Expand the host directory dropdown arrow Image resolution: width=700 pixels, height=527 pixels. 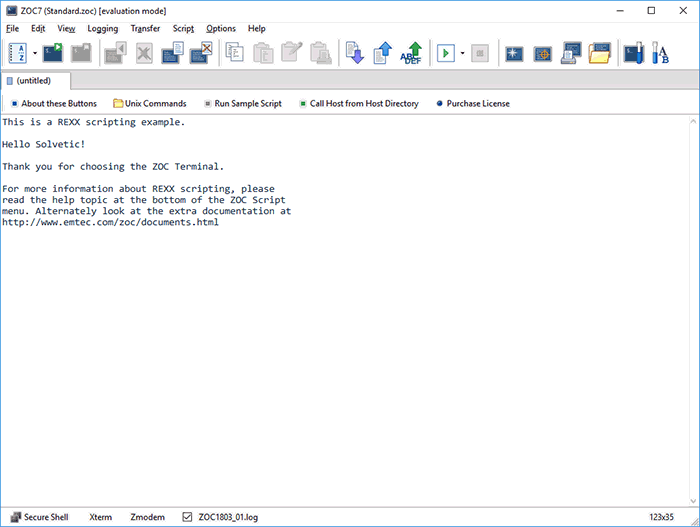[x=35, y=53]
